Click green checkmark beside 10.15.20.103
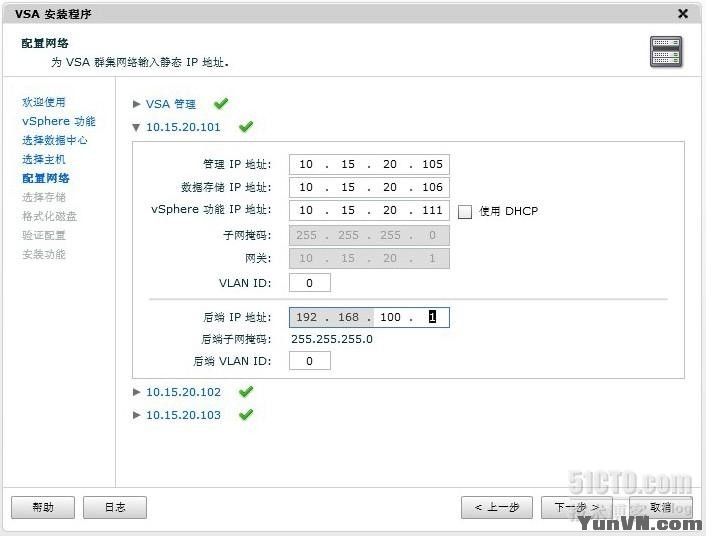 pos(246,414)
